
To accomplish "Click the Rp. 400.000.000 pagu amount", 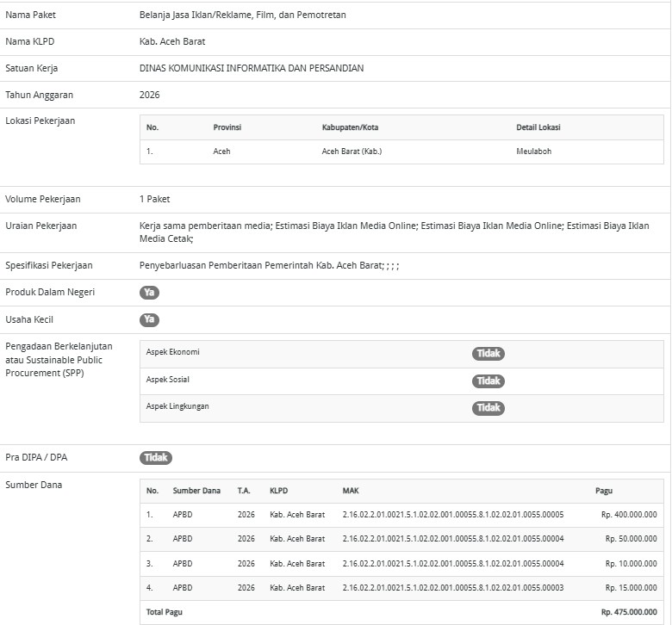I will [629, 515].
